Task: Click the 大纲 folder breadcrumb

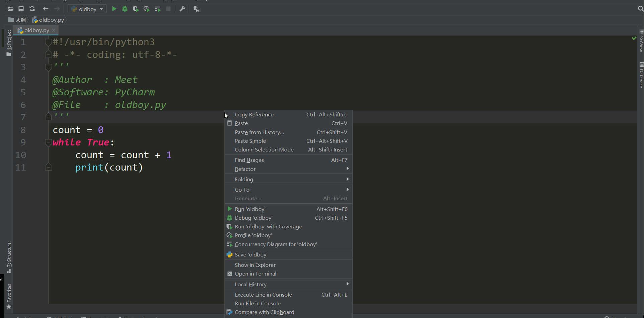Action: (x=17, y=20)
